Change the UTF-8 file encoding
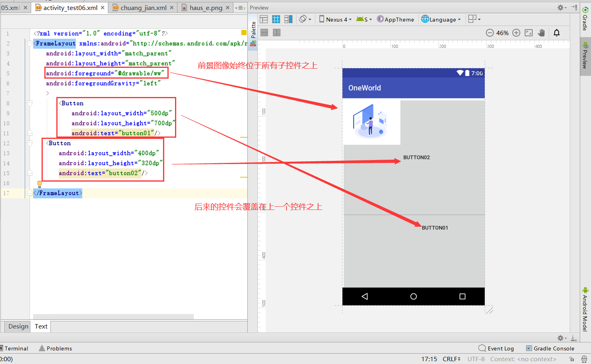This screenshot has height=364, width=591. 476,359
